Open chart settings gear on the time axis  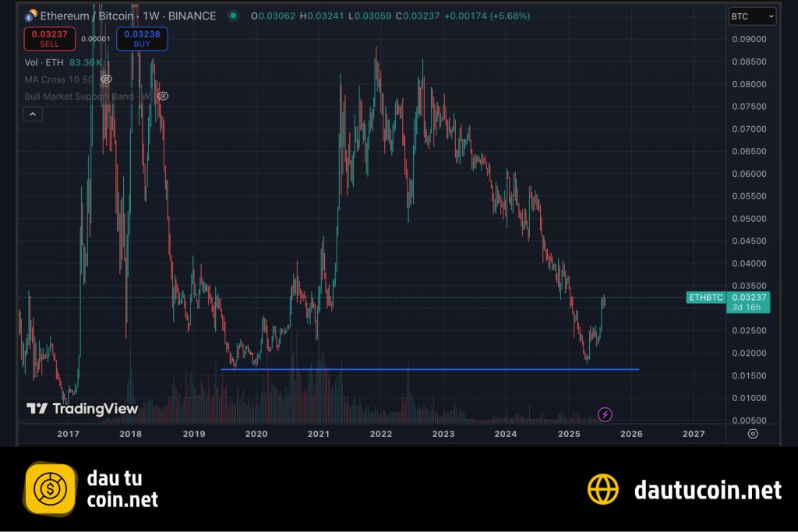[x=753, y=434]
